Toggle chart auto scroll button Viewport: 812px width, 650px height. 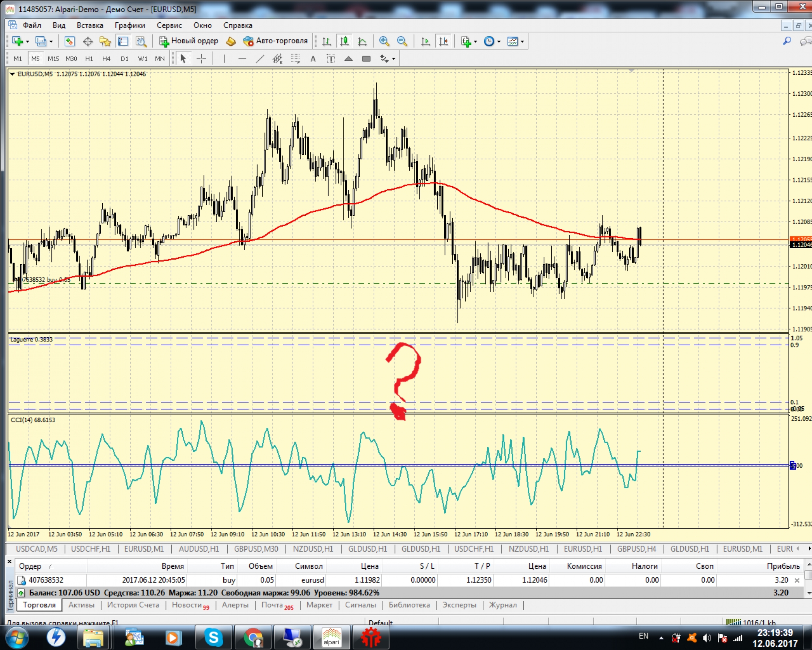pos(425,41)
